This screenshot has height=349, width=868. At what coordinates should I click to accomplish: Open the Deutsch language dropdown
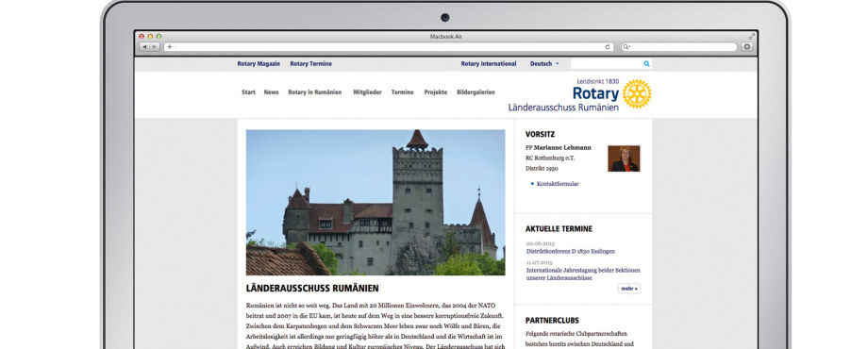(544, 63)
